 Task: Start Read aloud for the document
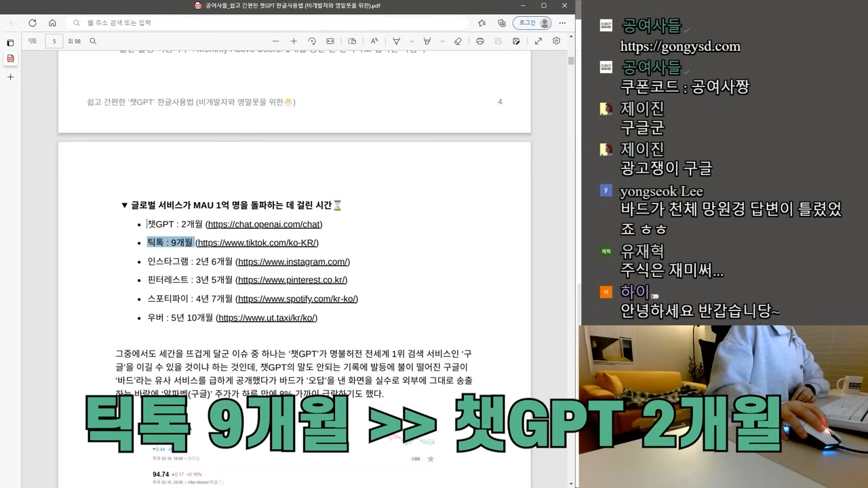(x=374, y=41)
